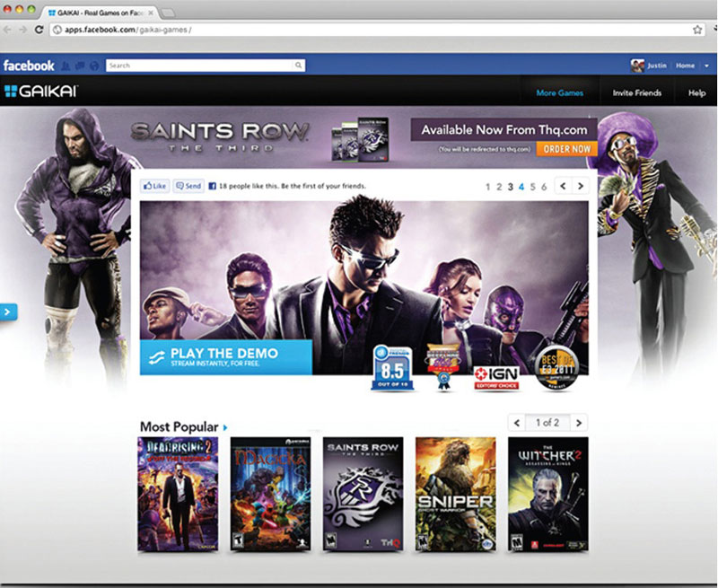Go to Facebook Home

[685, 66]
